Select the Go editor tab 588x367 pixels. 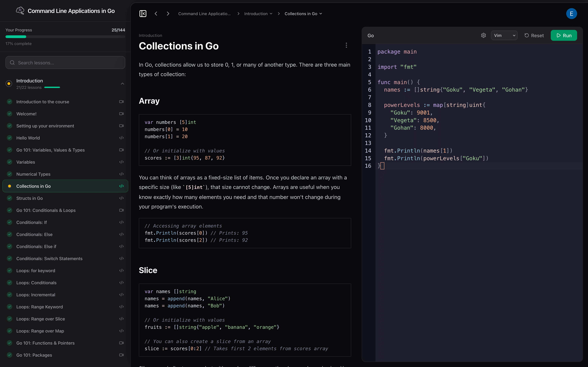[371, 35]
